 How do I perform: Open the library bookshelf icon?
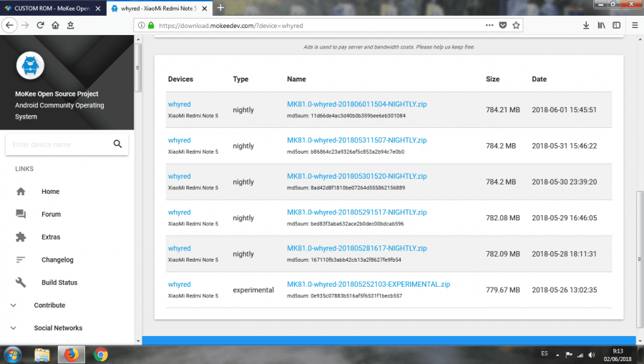tap(601, 26)
